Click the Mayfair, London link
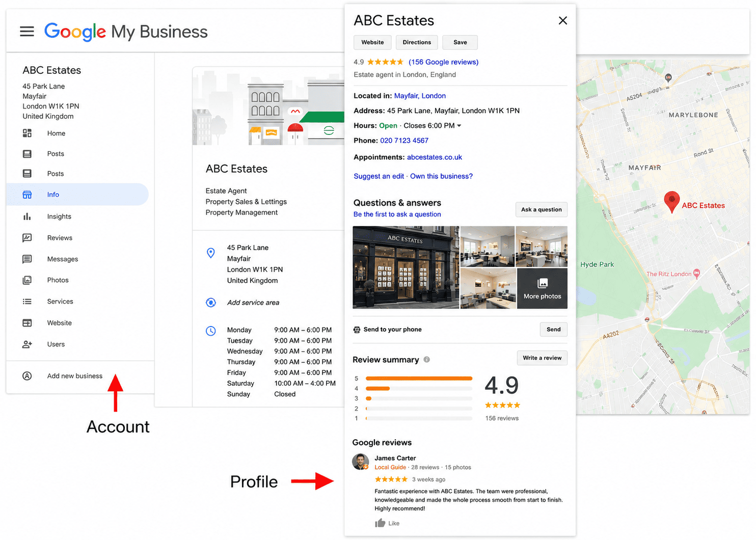The height and width of the screenshot is (540, 756). coord(420,96)
